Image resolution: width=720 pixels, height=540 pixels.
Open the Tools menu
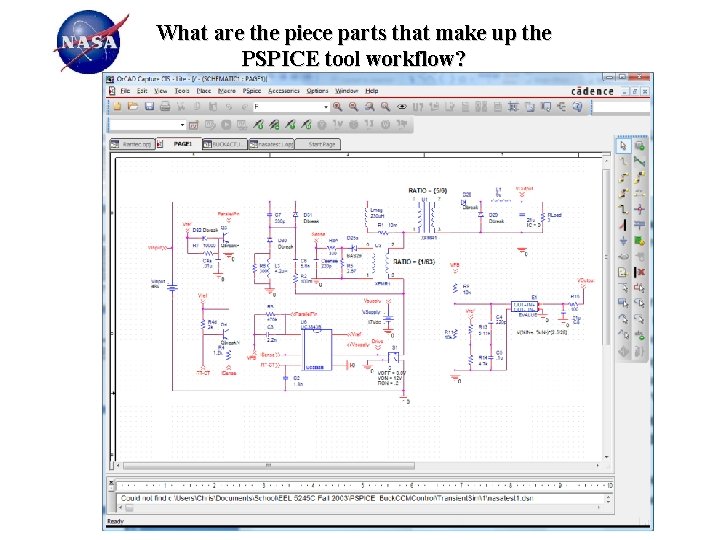click(182, 91)
